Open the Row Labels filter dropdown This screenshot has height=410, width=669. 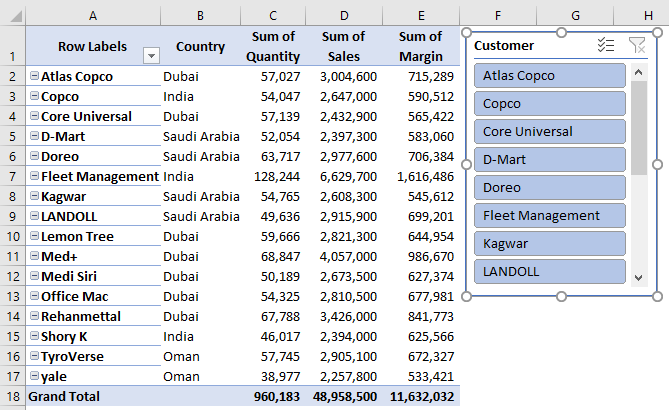[x=151, y=56]
